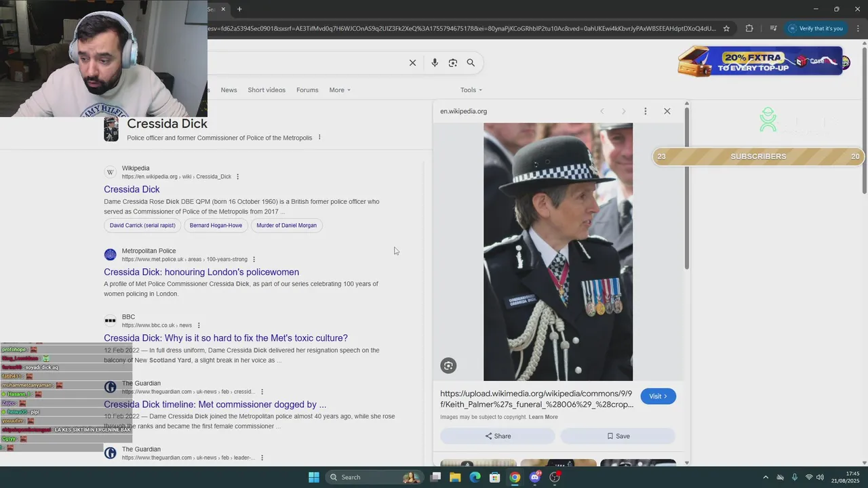
Task: Open Chrome three-dot menu
Action: click(x=858, y=28)
